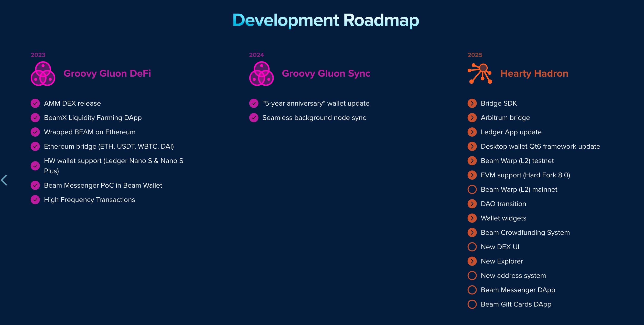Click the Hearty Hadron title
Viewport: 644px width, 325px height.
pyautogui.click(x=534, y=74)
